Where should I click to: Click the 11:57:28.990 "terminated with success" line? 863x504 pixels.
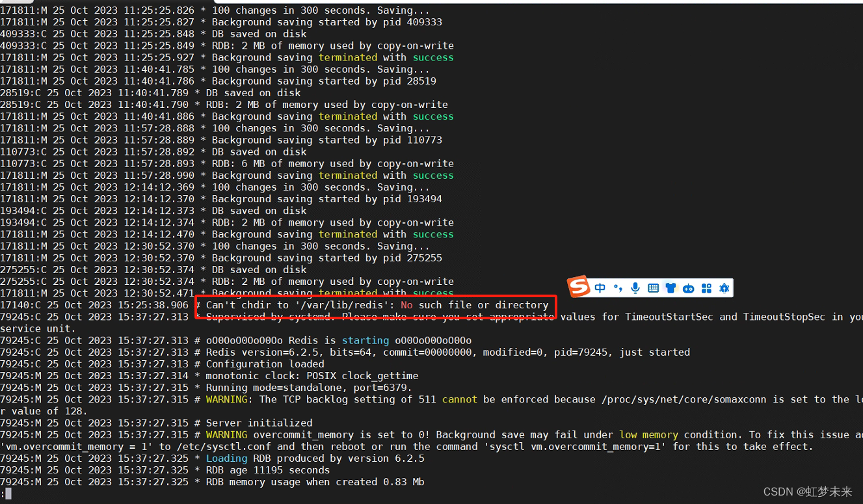coord(227,176)
